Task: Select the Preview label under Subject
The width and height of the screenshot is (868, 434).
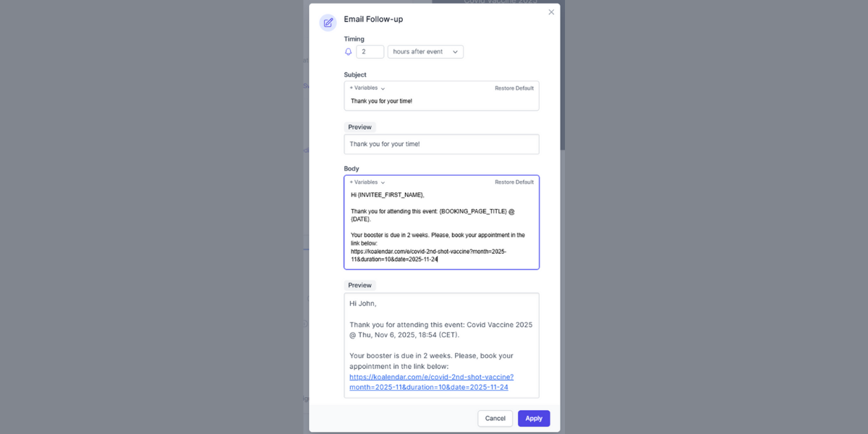Action: tap(359, 127)
